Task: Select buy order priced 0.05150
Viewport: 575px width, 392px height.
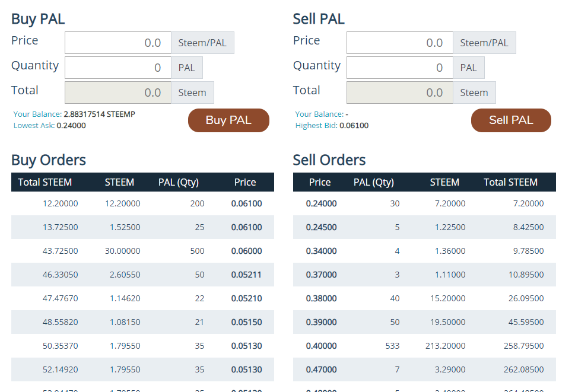Action: tap(142, 322)
